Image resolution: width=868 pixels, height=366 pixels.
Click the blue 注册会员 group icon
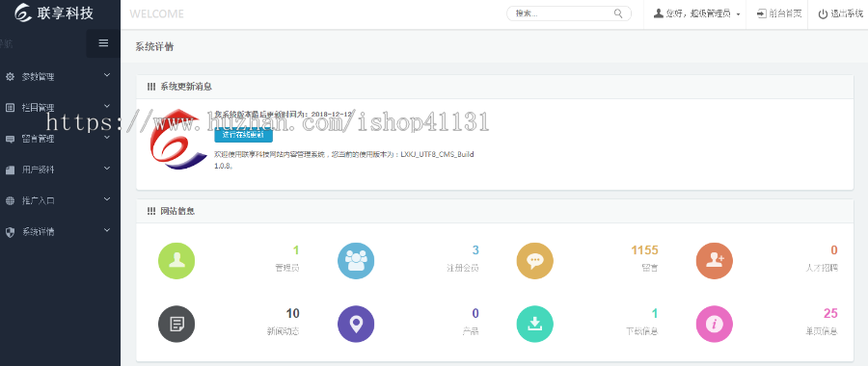pyautogui.click(x=356, y=261)
